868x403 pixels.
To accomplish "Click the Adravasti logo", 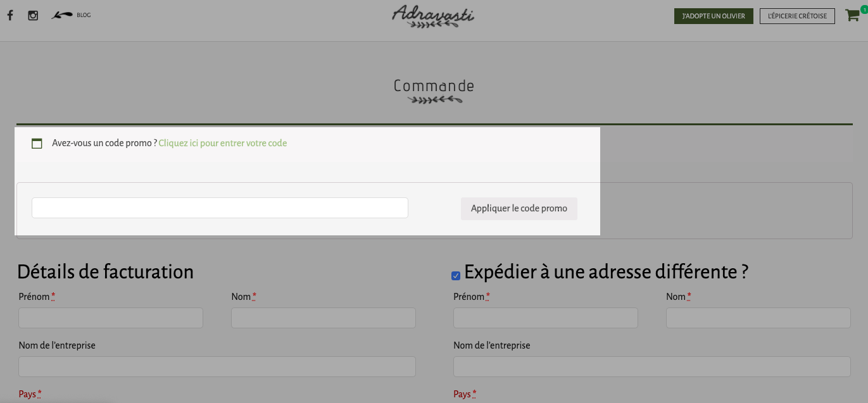I will coord(433,17).
